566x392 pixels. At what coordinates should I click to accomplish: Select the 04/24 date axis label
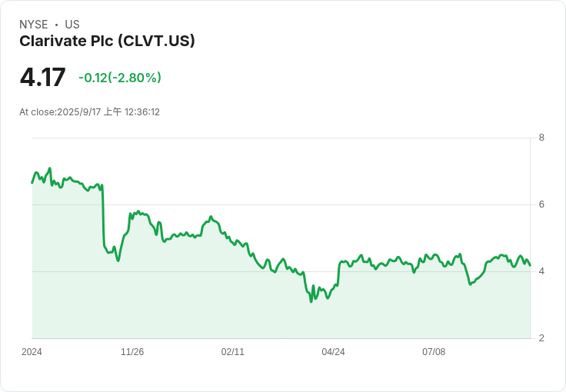(333, 352)
